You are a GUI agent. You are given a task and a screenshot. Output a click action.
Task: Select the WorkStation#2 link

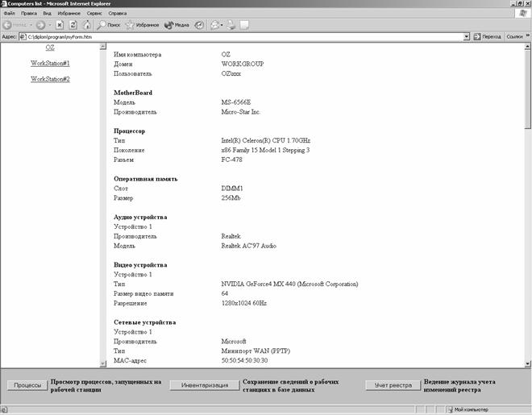tap(50, 79)
